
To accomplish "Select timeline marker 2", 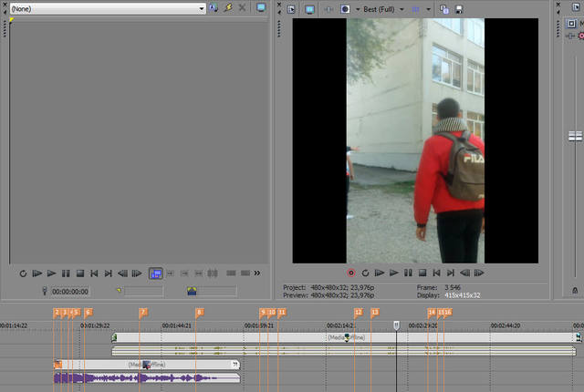I will (x=57, y=313).
